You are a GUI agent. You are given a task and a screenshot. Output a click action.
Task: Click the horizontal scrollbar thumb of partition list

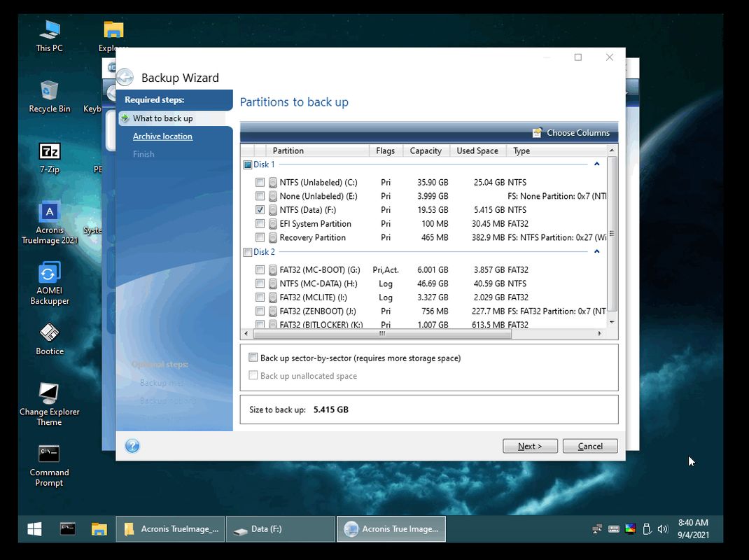coord(381,333)
